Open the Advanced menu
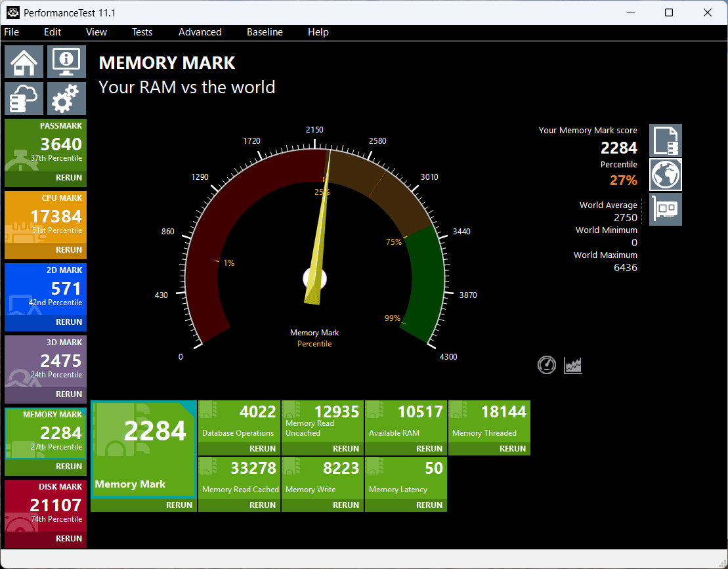 pyautogui.click(x=199, y=32)
